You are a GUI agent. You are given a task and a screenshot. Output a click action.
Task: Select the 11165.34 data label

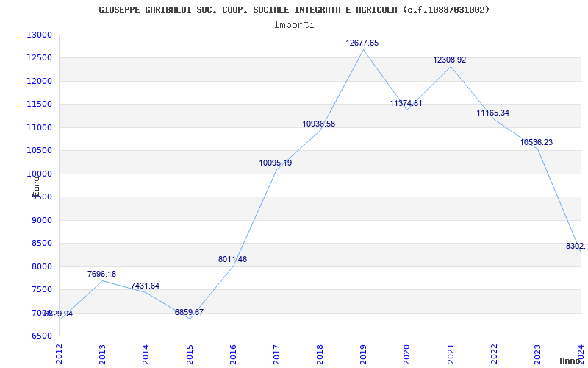[x=492, y=113]
